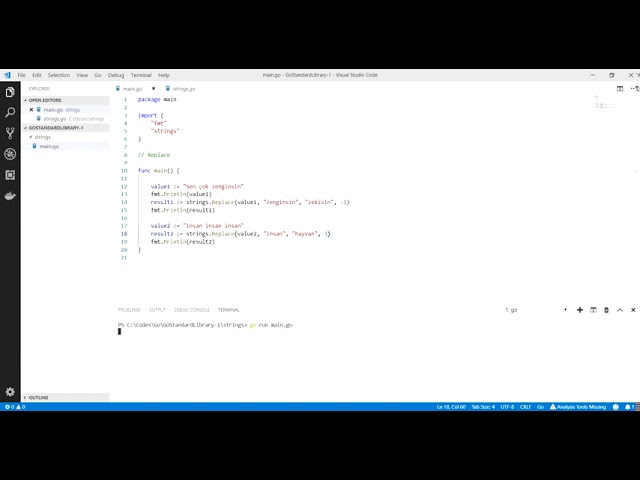
Task: Collapse the GOSTANDARDLIBRARY-1 section
Action: 65,128
